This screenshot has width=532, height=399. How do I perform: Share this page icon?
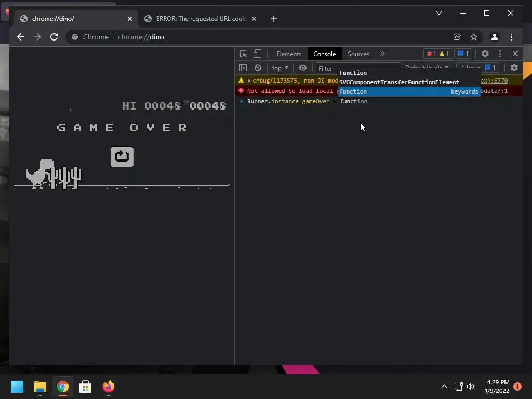point(457,37)
